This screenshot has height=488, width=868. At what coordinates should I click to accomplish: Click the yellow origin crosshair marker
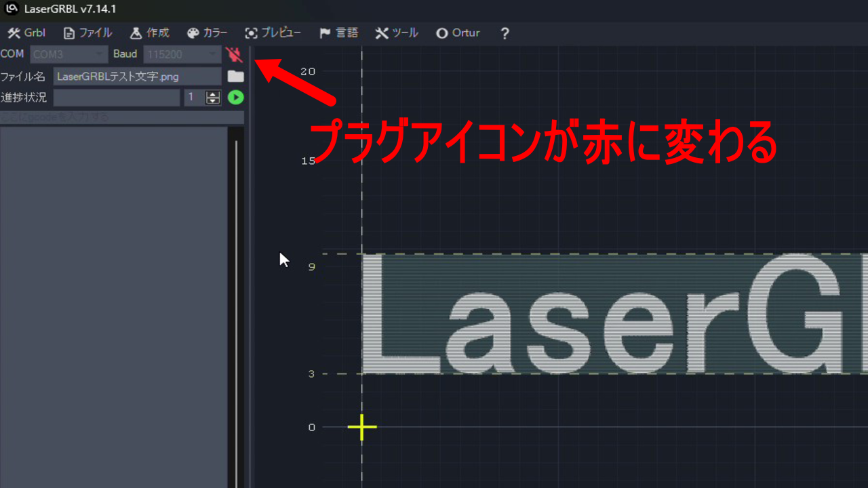pyautogui.click(x=362, y=427)
